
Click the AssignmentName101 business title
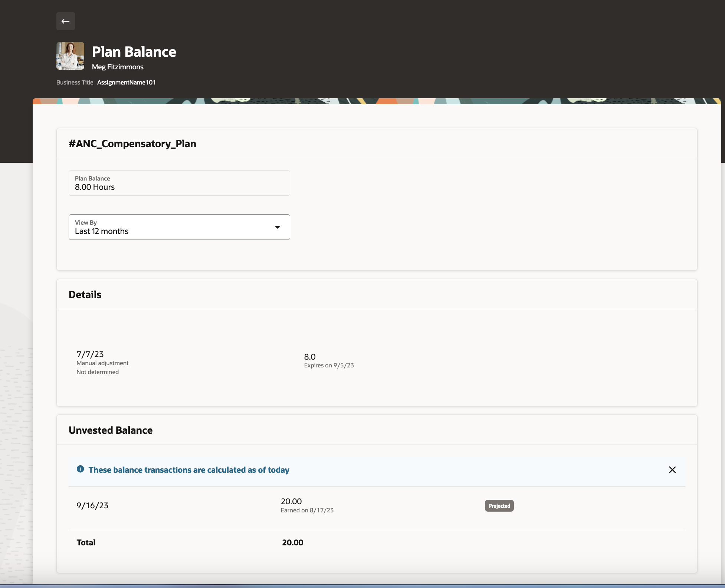(126, 82)
